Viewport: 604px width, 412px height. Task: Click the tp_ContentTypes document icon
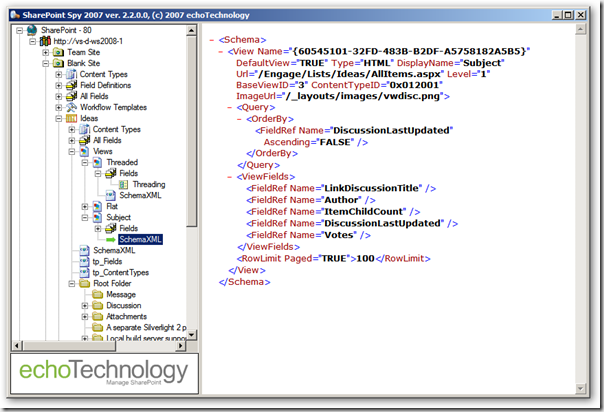84,273
